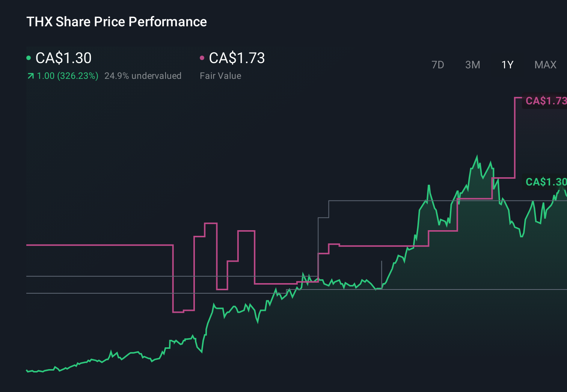Click the "1.00 (326.23%)" price change text
This screenshot has width=567, height=392.
tap(68, 76)
